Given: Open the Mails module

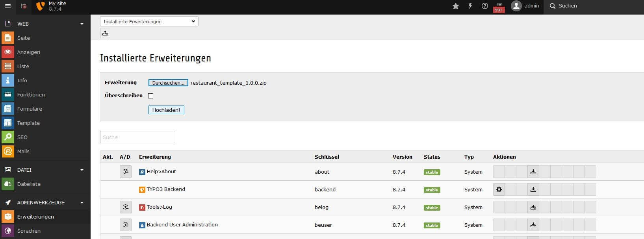Looking at the screenshot, I should click(45, 151).
